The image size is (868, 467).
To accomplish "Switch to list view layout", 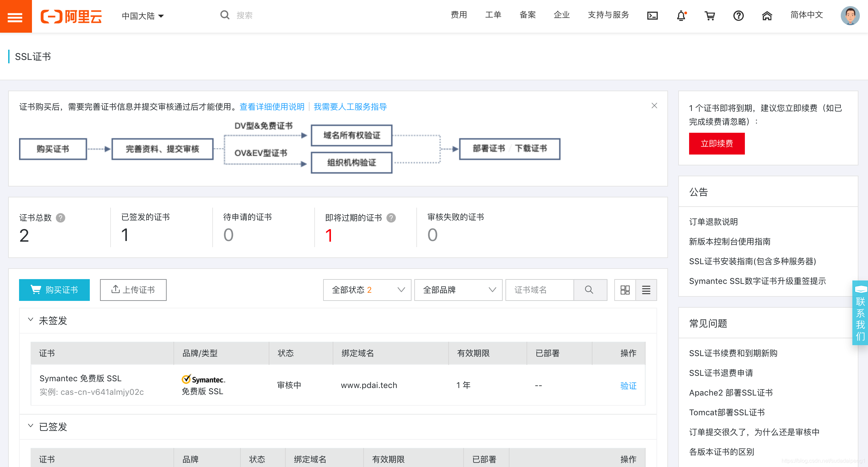I will coord(646,290).
